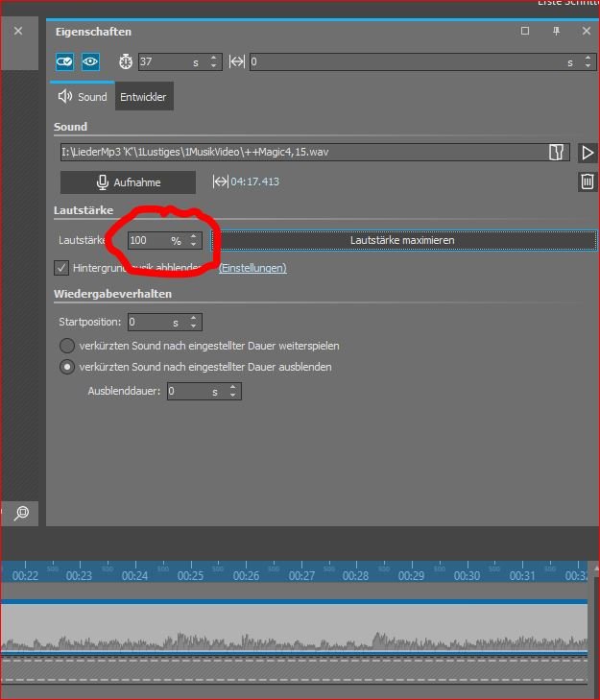
Task: Click the browse sound file icon
Action: pyautogui.click(x=555, y=153)
